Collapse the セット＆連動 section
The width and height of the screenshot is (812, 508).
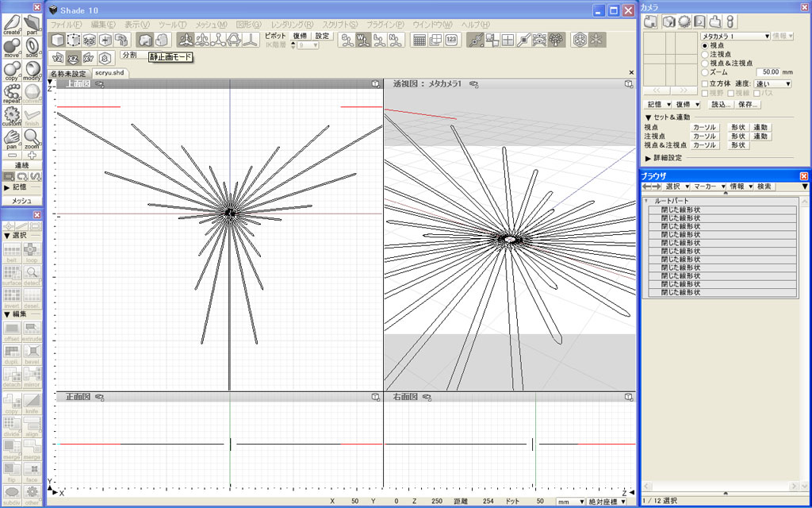(x=648, y=117)
